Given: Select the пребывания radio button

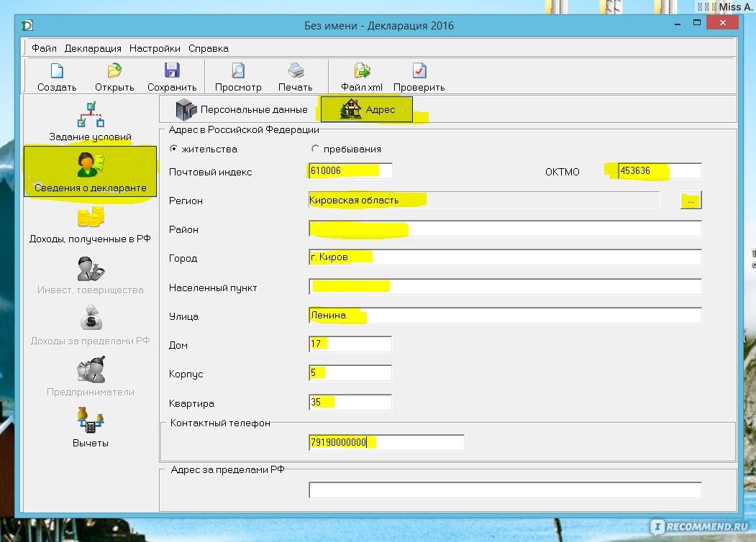Looking at the screenshot, I should (x=315, y=149).
